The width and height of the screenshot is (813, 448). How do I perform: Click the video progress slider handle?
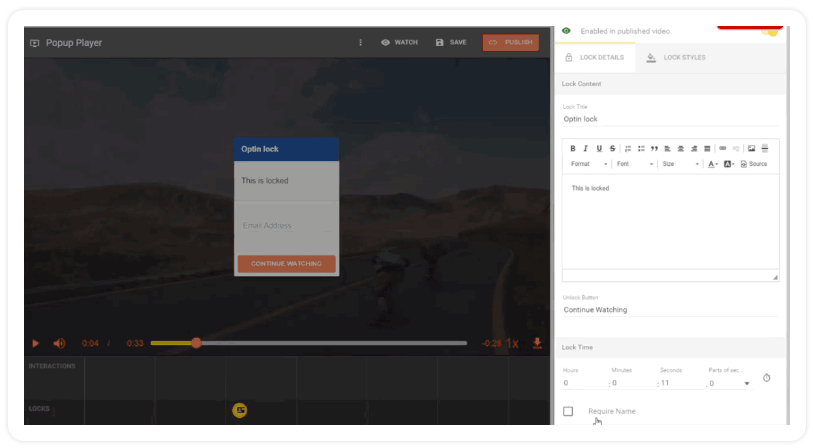(x=197, y=343)
